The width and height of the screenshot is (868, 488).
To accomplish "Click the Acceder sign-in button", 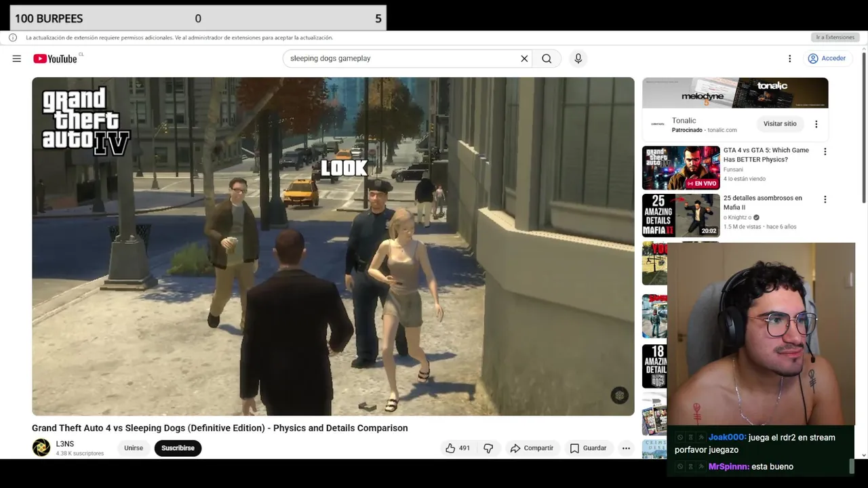I will click(827, 58).
